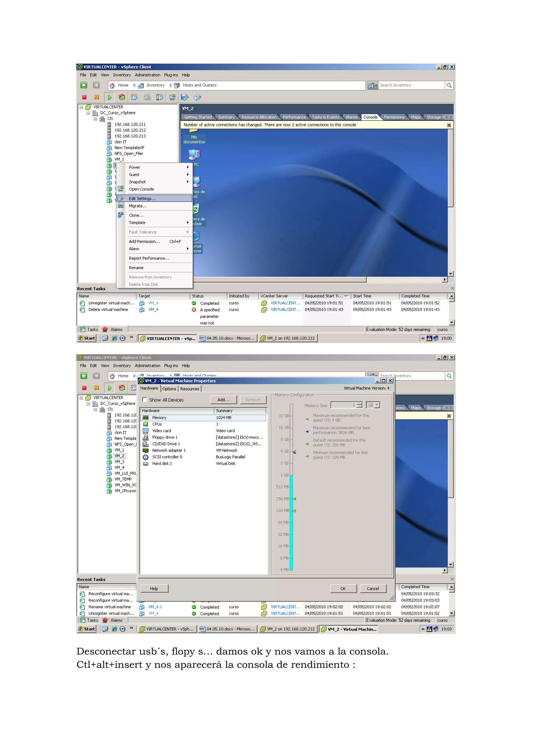Expand the Guest submenu arrow
The height and width of the screenshot is (756, 534).
point(188,175)
